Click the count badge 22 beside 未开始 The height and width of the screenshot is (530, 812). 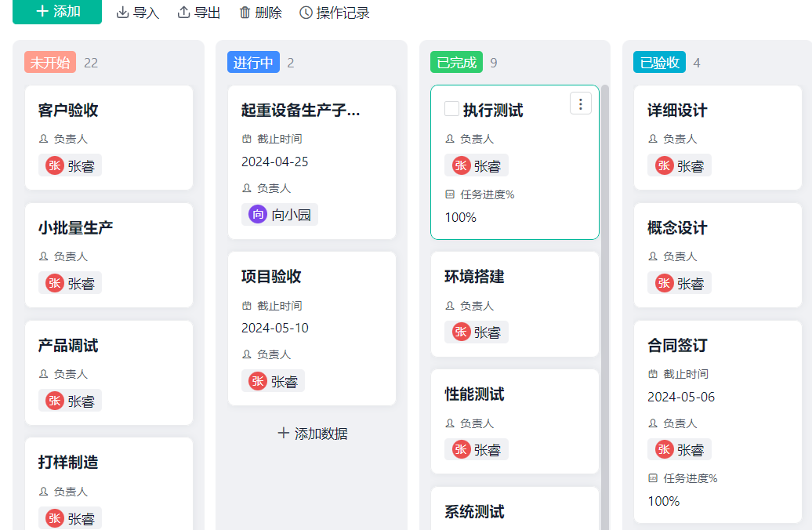[x=90, y=62]
